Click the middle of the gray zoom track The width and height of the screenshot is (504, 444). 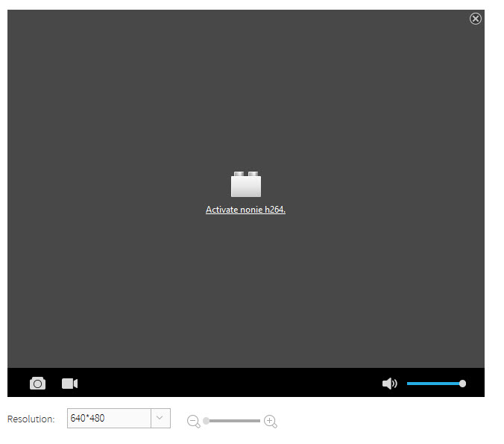coord(234,421)
